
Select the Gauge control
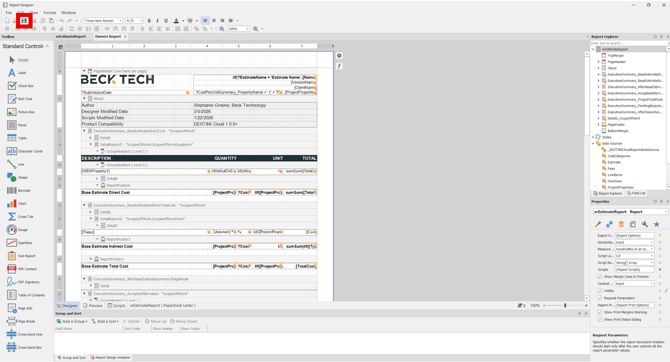[x=18, y=230]
